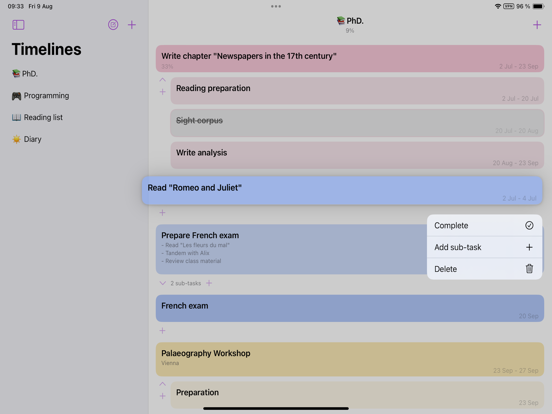
Task: Tap the Wi-Fi icon in status bar
Action: [497, 6]
